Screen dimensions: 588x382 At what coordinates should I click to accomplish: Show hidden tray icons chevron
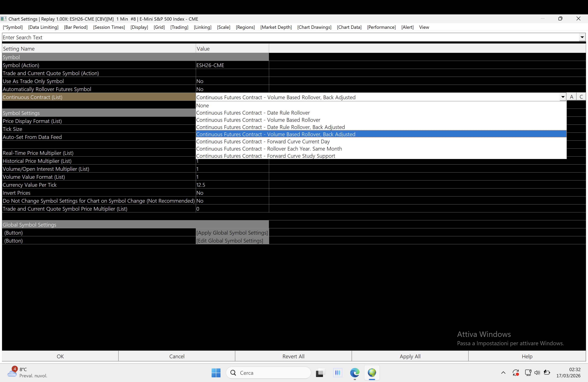pos(503,373)
